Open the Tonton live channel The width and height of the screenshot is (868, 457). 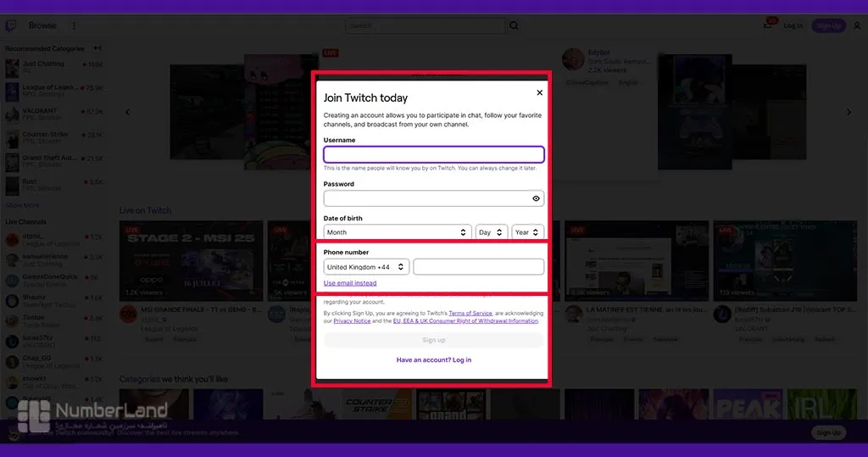[53, 320]
